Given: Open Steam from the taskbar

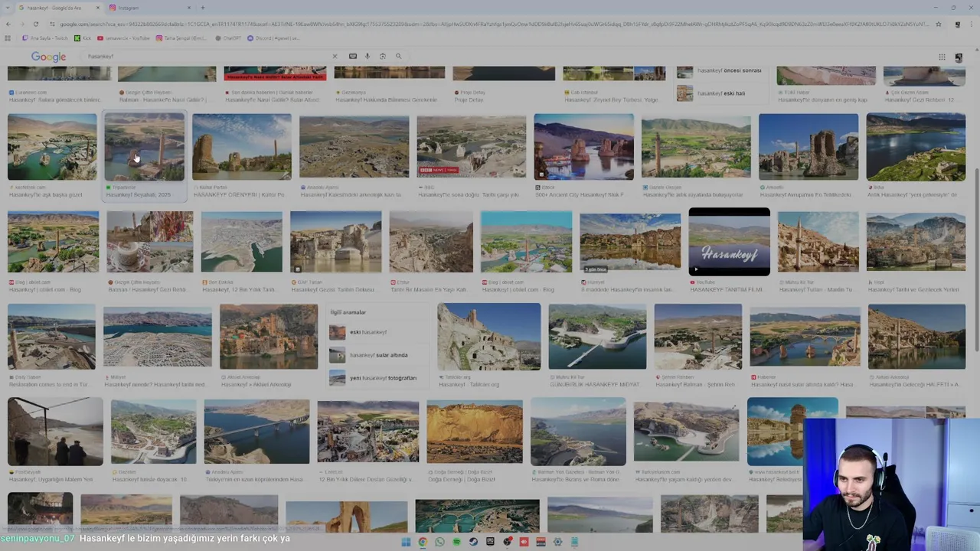Looking at the screenshot, I should click(x=473, y=542).
